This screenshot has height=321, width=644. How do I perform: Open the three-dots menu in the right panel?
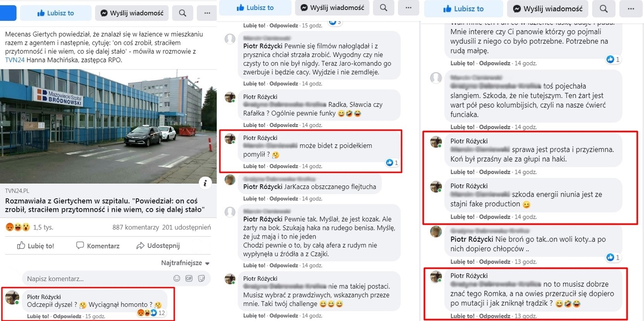point(631,9)
